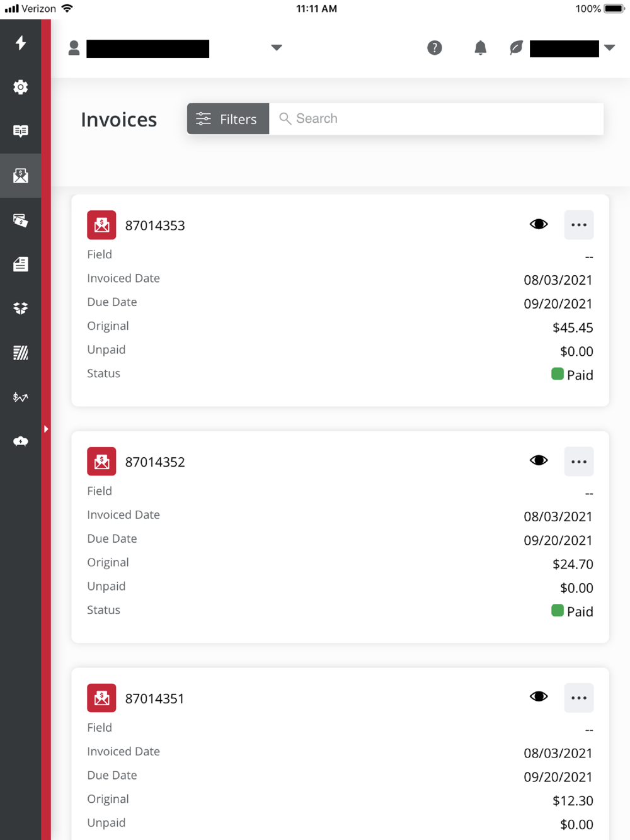Open the settings gear in sidebar
Screen dimensions: 630x840
click(x=21, y=87)
